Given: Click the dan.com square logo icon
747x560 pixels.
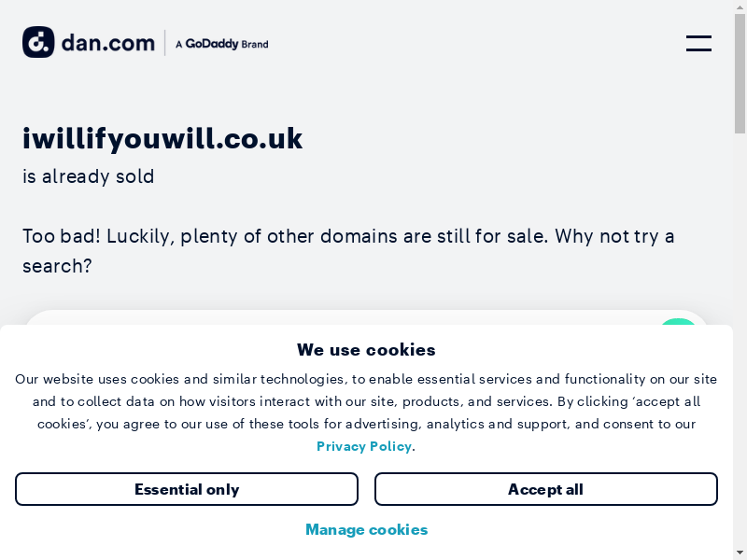Looking at the screenshot, I should (38, 42).
